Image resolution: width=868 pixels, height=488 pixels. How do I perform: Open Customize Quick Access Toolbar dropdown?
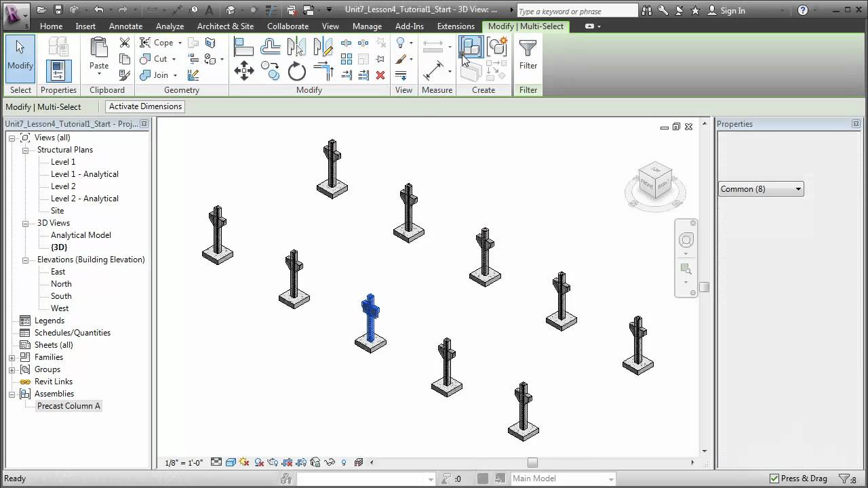pyautogui.click(x=330, y=9)
